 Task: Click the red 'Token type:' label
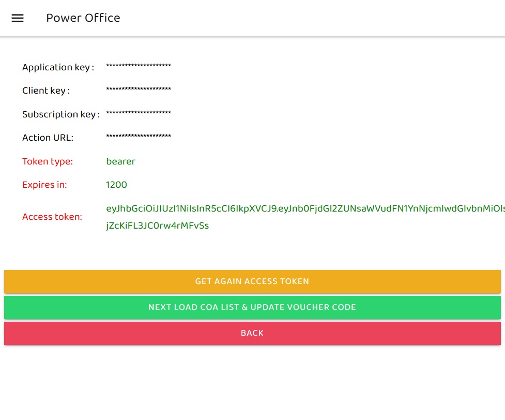tap(48, 161)
